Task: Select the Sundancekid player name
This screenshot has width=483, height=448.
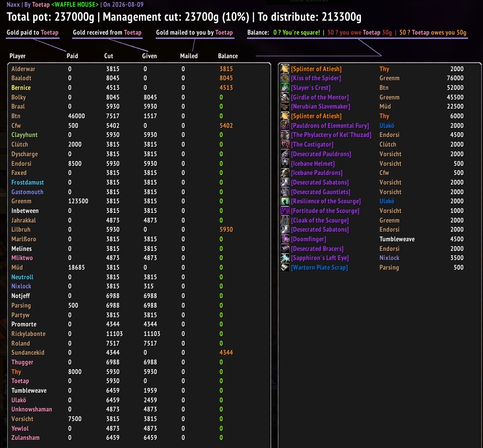Action: 28,352
